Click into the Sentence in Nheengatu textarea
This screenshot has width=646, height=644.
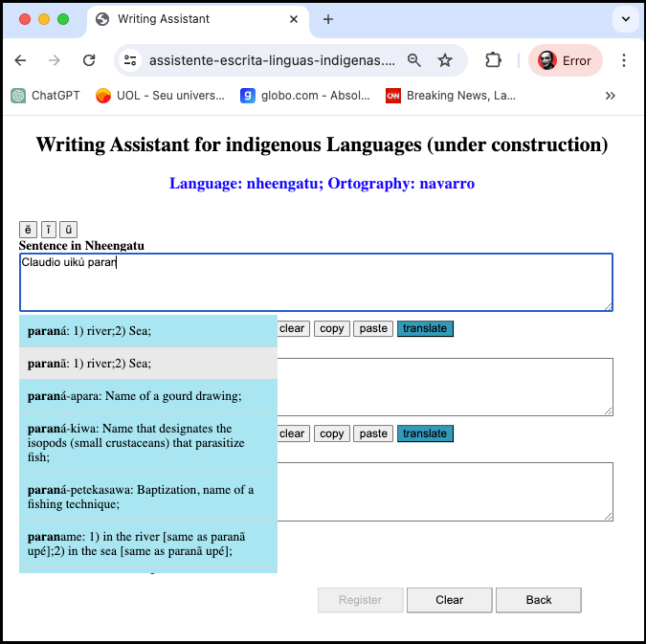[x=316, y=282]
